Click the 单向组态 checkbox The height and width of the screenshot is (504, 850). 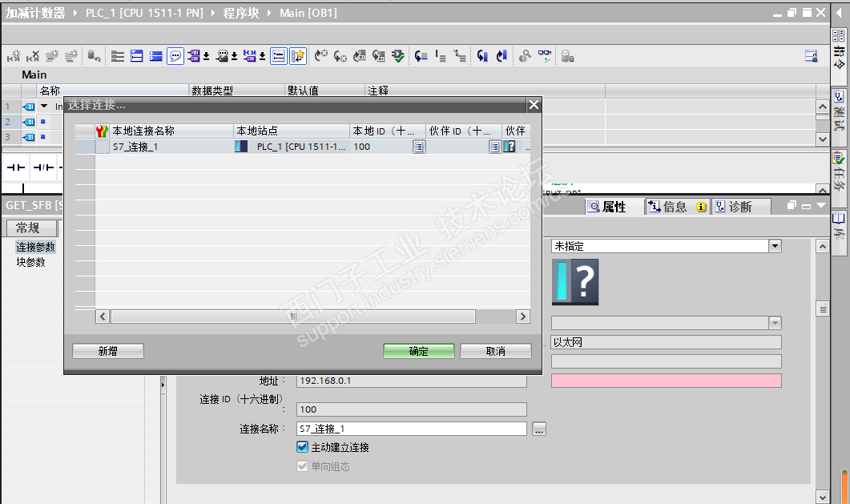point(303,466)
